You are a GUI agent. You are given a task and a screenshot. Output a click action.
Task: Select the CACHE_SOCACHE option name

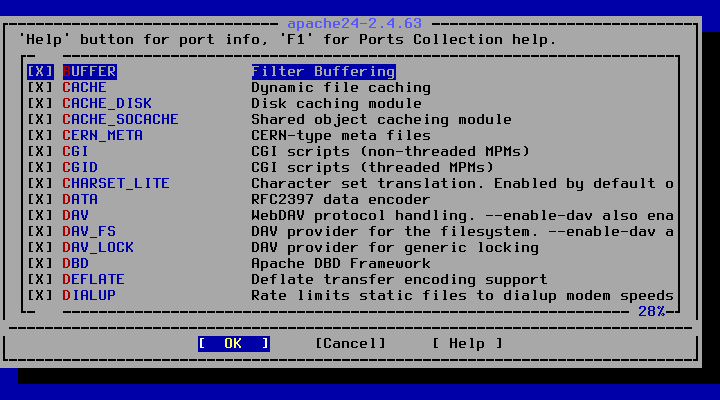tap(120, 120)
